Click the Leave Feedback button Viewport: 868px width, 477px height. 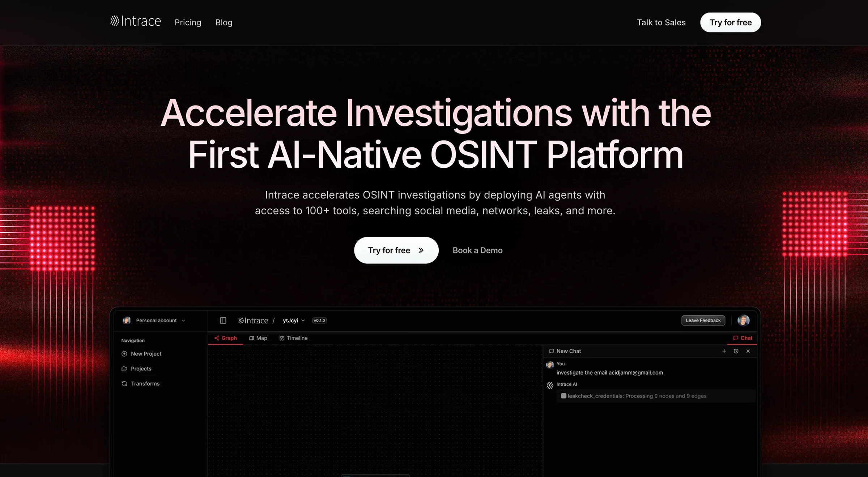point(703,321)
